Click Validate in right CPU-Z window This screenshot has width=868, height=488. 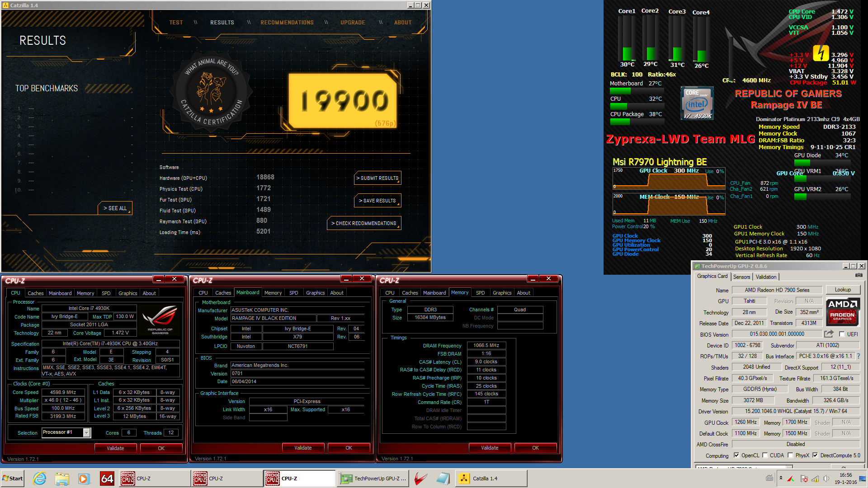click(490, 448)
